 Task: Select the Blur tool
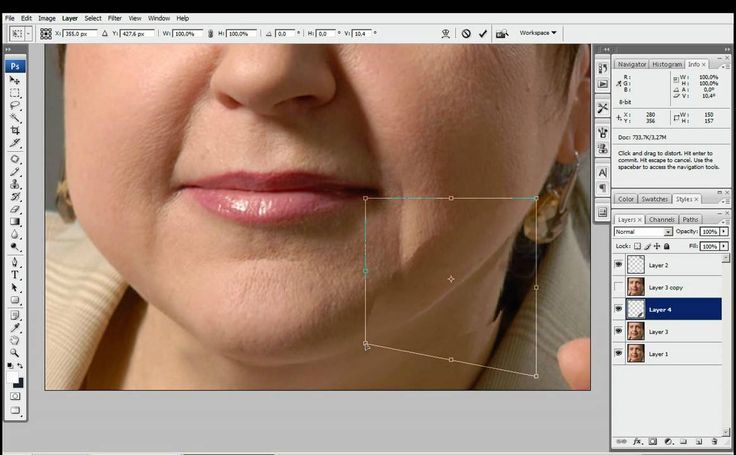[x=15, y=234]
